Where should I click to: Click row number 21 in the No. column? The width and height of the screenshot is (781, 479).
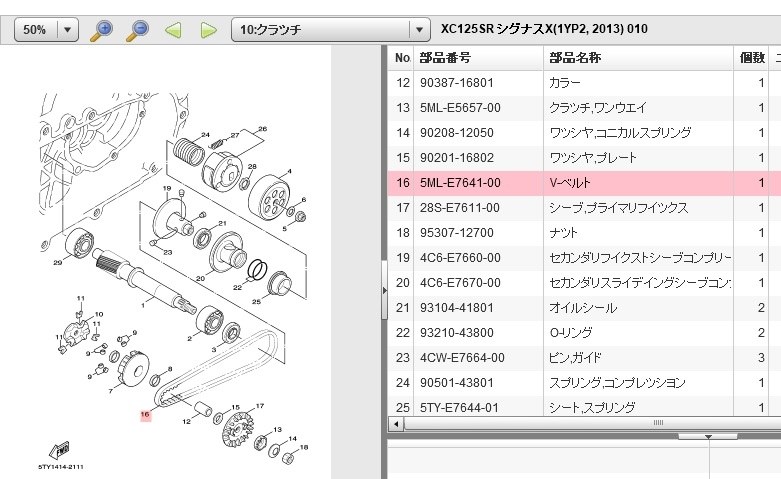click(402, 308)
